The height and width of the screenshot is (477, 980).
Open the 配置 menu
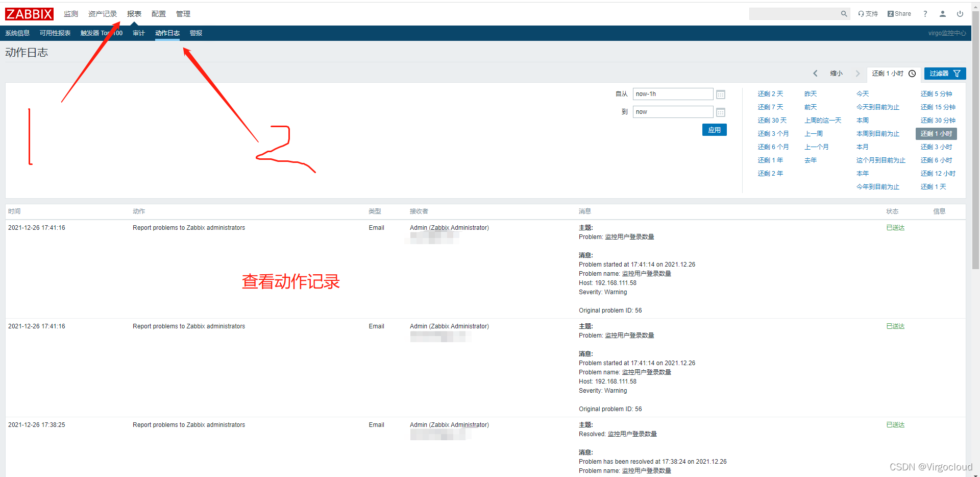pyautogui.click(x=159, y=14)
